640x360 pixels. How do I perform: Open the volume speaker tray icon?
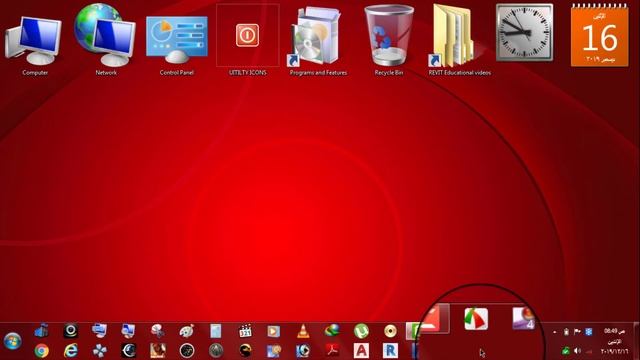pyautogui.click(x=577, y=351)
